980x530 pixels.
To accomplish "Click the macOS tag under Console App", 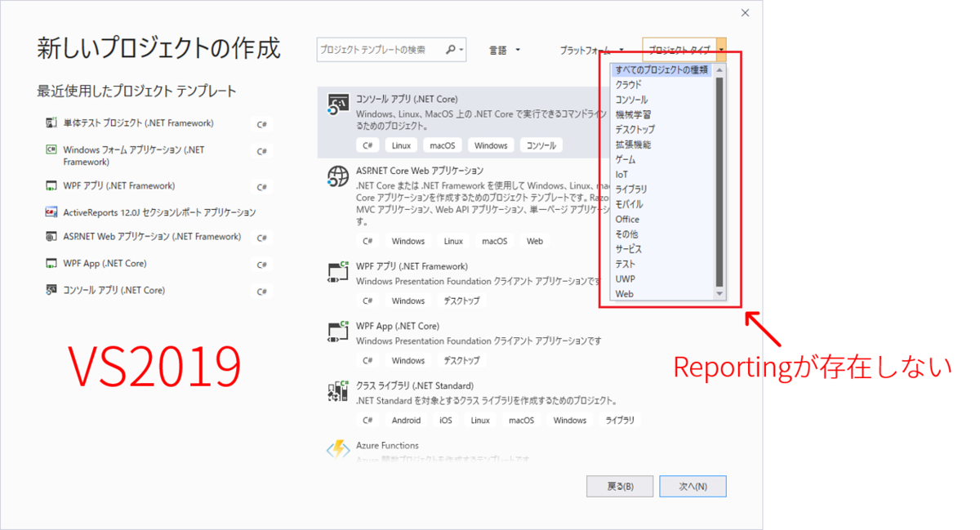I will [x=443, y=145].
